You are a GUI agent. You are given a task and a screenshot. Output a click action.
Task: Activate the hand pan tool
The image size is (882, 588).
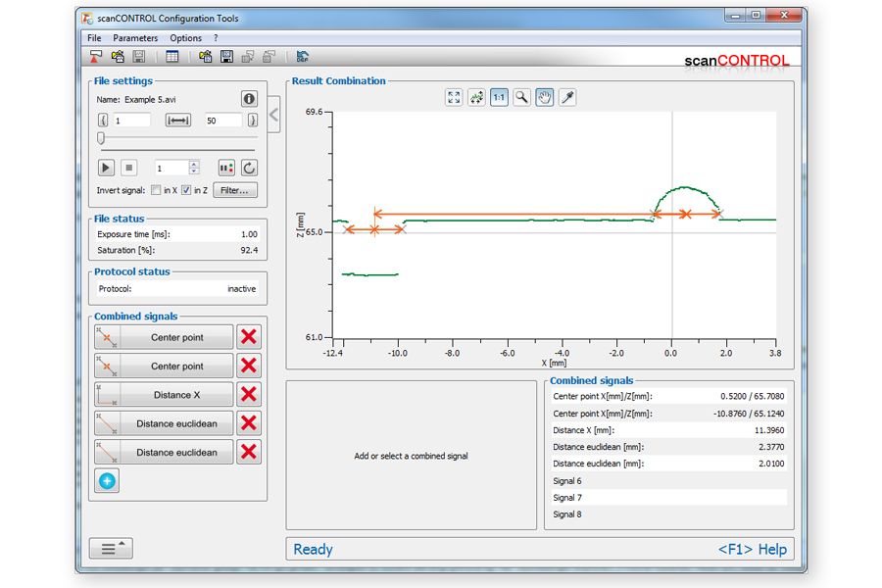tap(545, 97)
